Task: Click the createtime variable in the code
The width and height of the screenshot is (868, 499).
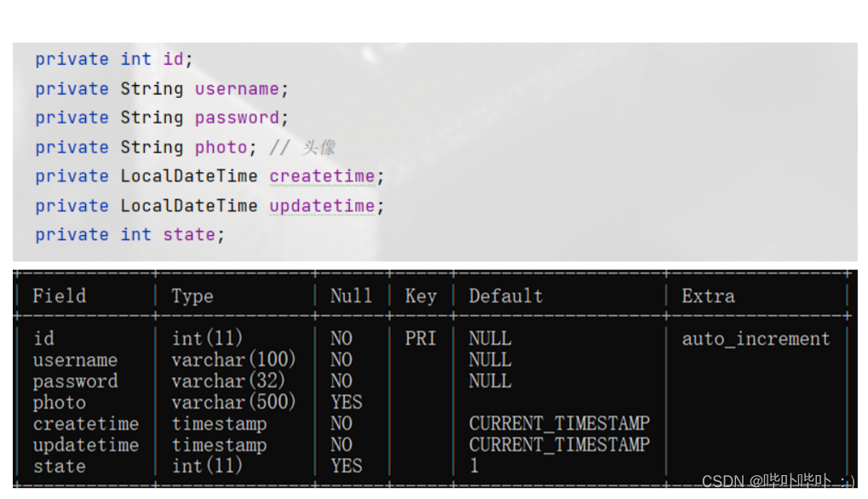Action: tap(322, 176)
